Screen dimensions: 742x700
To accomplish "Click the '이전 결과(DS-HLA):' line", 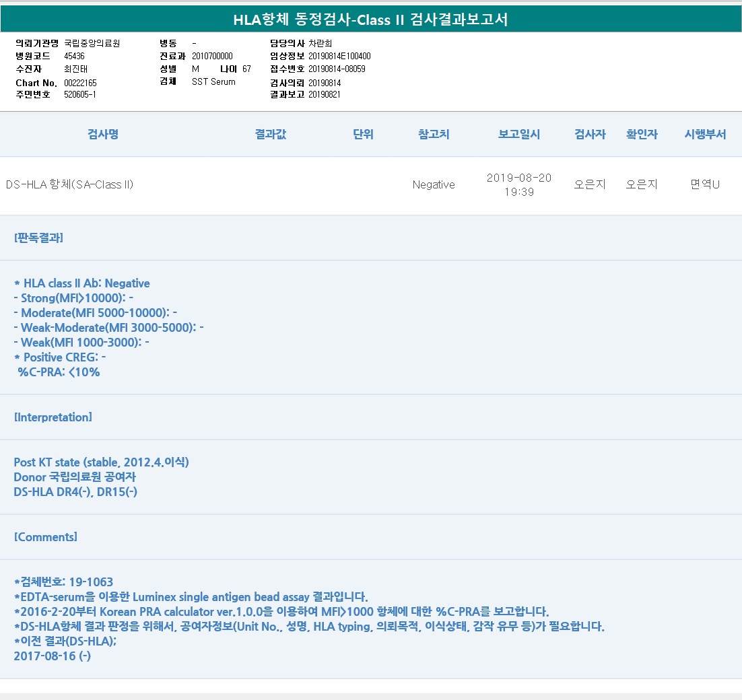I will point(65,641).
